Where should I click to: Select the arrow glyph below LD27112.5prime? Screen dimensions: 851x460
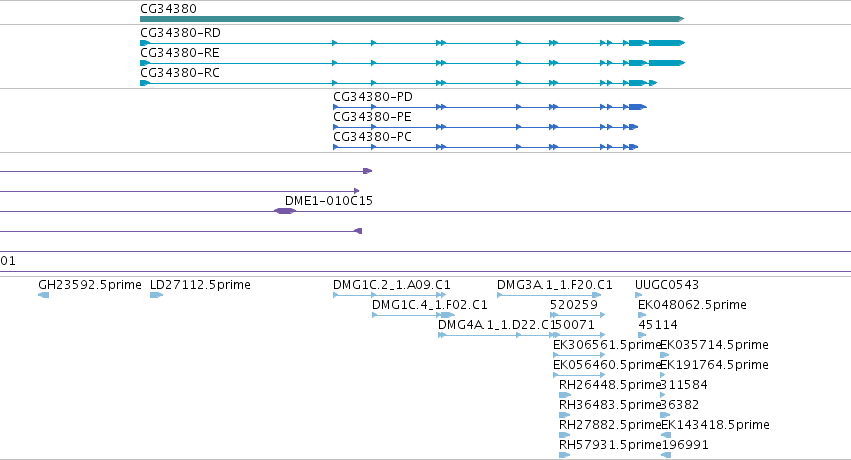point(156,295)
